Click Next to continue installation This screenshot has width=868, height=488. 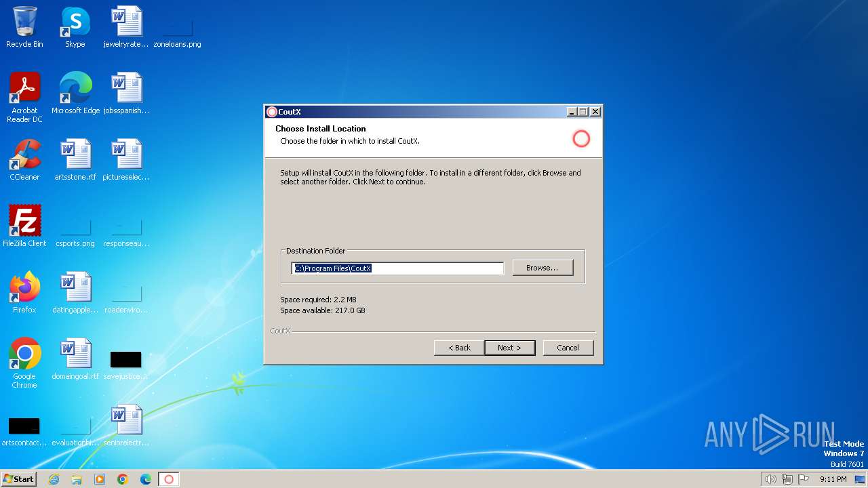pos(509,348)
